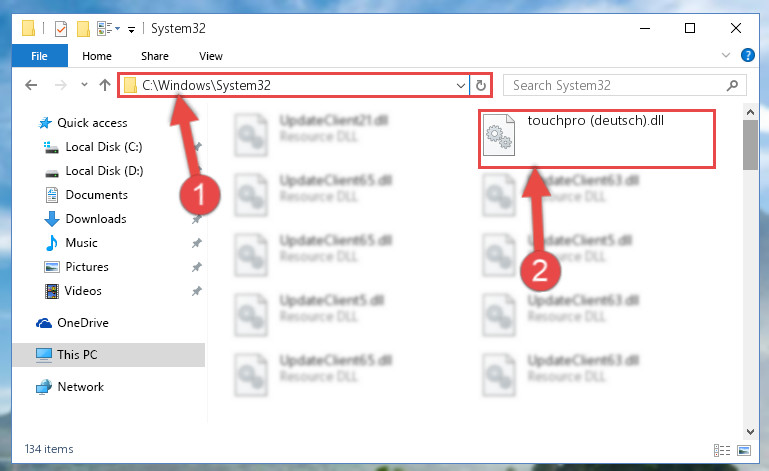Click the Back navigation arrow
Viewport: 769px width, 471px height.
pyautogui.click(x=31, y=85)
